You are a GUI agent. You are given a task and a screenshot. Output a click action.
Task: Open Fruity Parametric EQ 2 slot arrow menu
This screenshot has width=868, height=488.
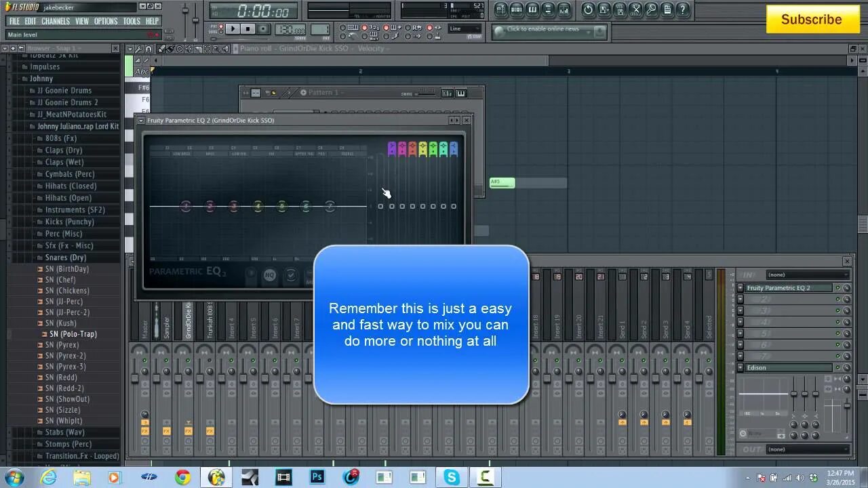[x=741, y=288]
